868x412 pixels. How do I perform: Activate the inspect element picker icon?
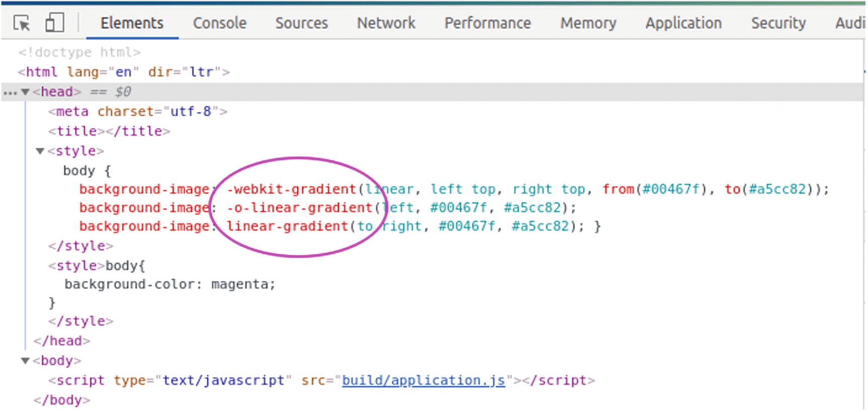(x=22, y=23)
